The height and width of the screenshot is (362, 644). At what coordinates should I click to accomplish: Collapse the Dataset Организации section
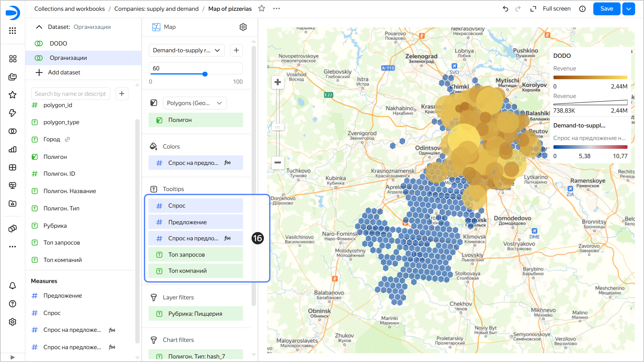39,27
